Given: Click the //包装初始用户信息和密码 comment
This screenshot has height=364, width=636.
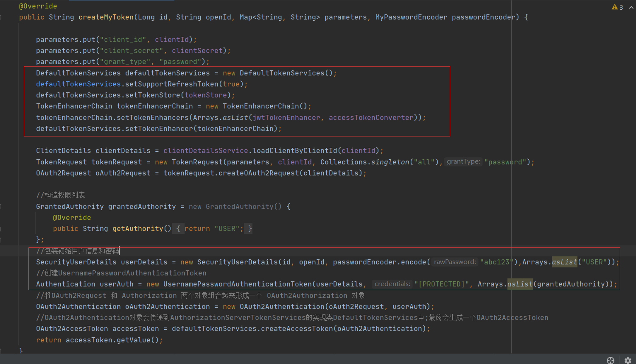Looking at the screenshot, I should coord(78,251).
